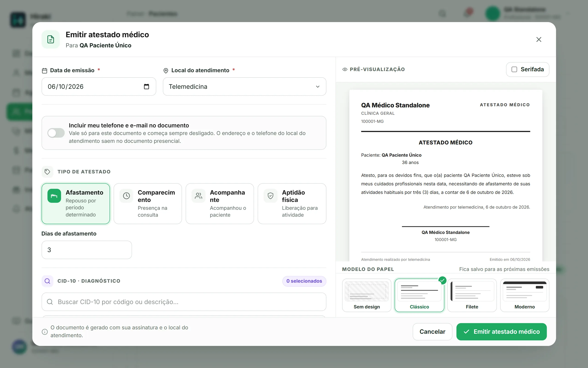
Task: Click the location pin icon next to Local do atendimento
Action: click(x=166, y=71)
